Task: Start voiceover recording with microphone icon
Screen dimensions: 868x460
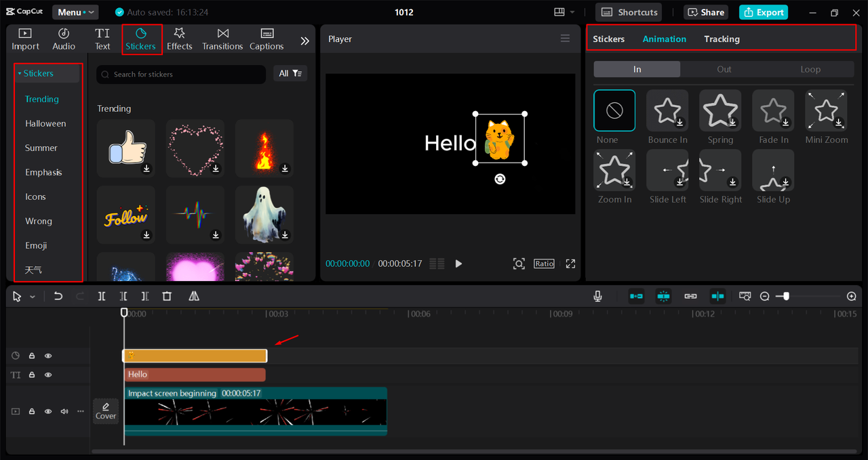Action: coord(598,296)
